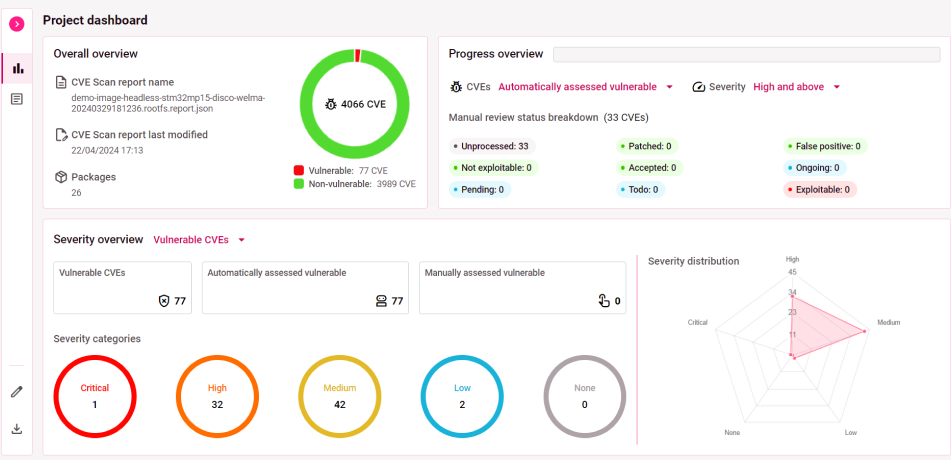The height and width of the screenshot is (460, 951).
Task: Click the hand pointer icon in Manually assessed card
Action: coord(603,300)
